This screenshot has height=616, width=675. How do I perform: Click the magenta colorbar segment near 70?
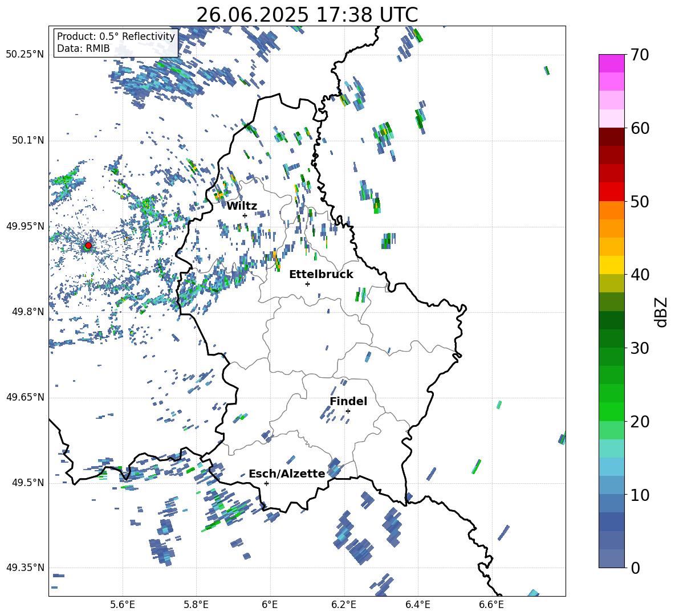tap(612, 63)
